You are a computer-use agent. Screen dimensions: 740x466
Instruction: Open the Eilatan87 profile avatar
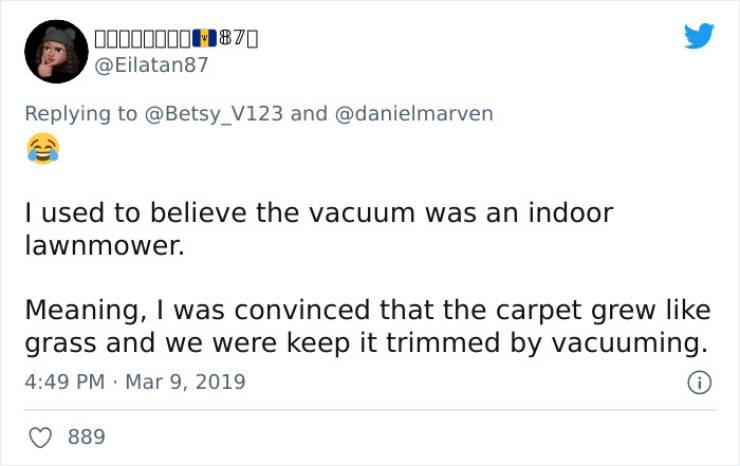click(56, 52)
